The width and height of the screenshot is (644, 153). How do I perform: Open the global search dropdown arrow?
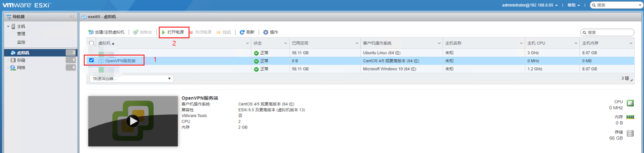(640, 5)
